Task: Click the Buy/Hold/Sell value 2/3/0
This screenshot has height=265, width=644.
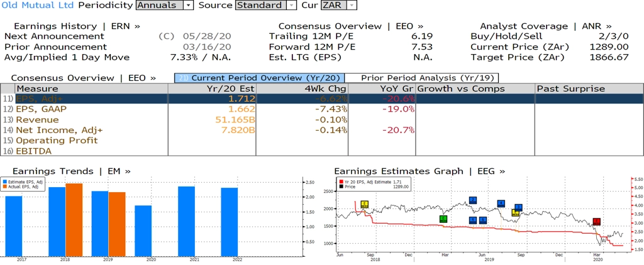Action: coord(614,36)
